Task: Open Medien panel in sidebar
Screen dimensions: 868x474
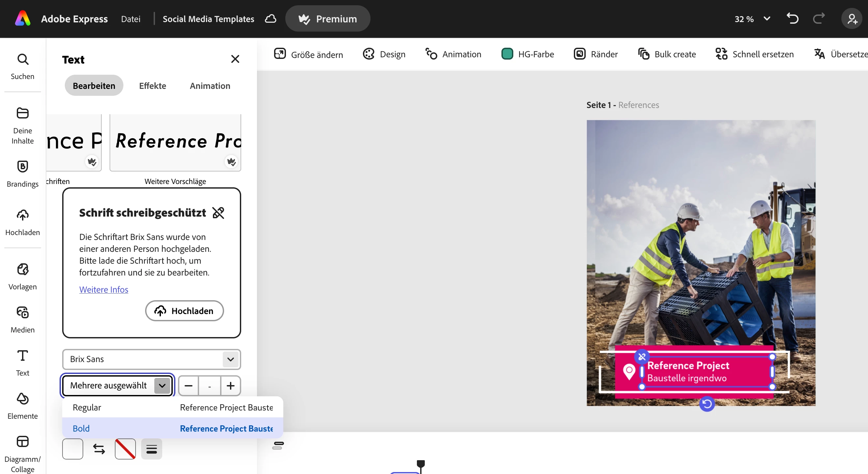Action: [23, 319]
